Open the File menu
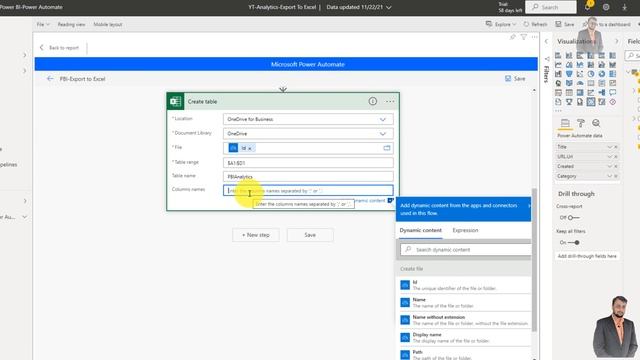The width and height of the screenshot is (640, 360). [x=43, y=24]
